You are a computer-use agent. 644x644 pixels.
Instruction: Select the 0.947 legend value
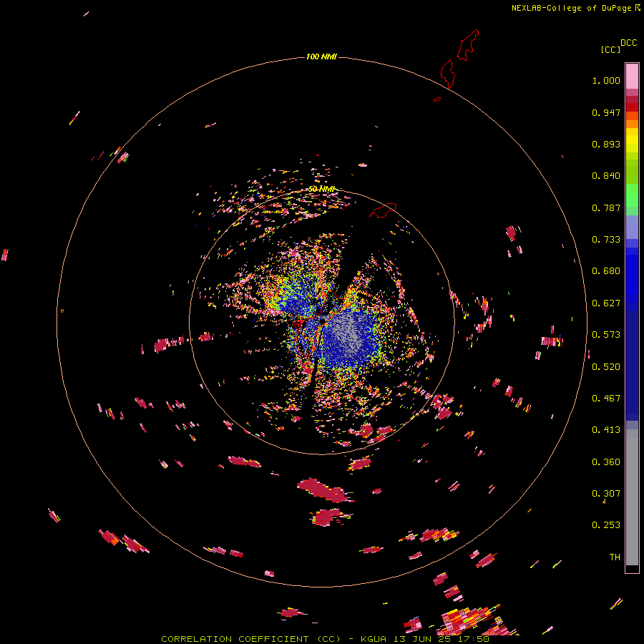606,112
